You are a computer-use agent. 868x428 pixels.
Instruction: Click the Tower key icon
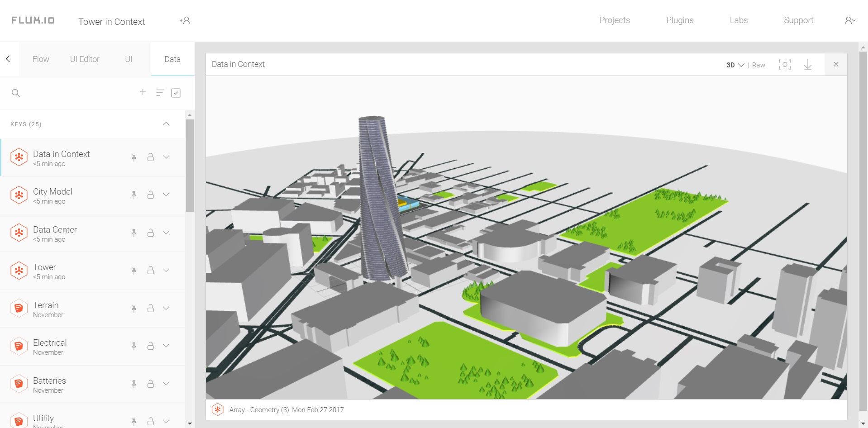tap(19, 271)
